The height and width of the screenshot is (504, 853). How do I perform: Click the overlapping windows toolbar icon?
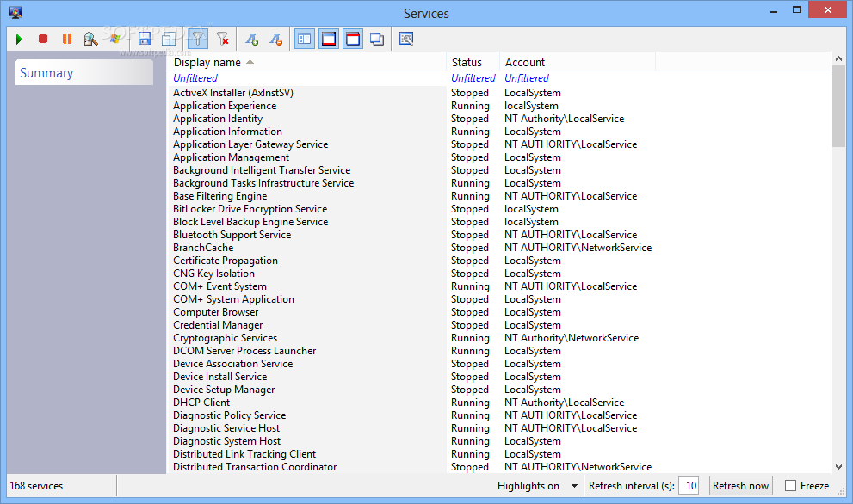tap(377, 40)
